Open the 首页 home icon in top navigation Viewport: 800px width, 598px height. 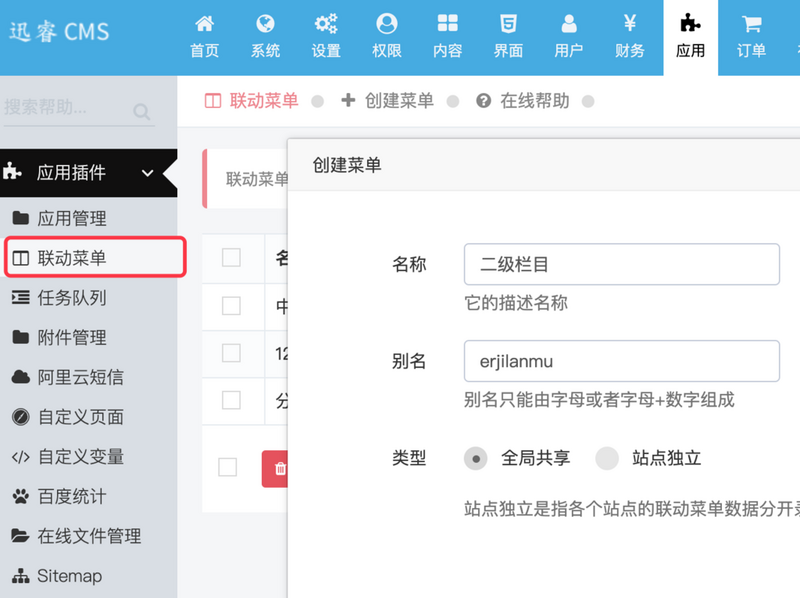tap(205, 23)
